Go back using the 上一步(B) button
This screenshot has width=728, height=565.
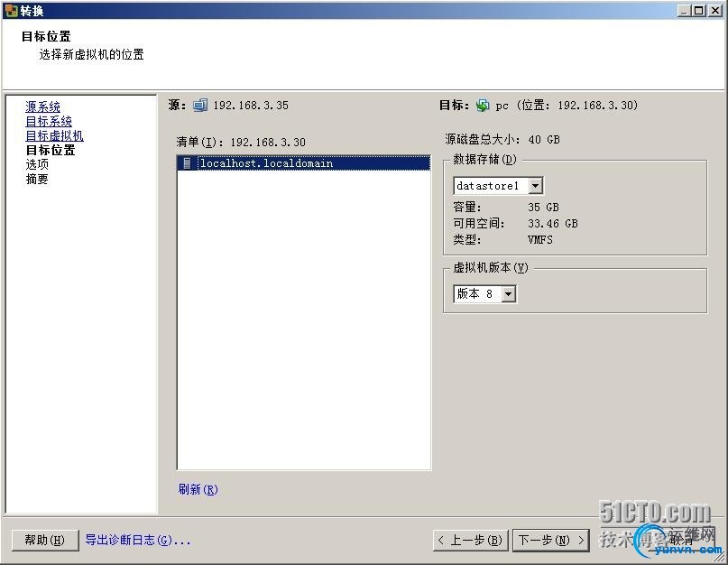click(469, 539)
